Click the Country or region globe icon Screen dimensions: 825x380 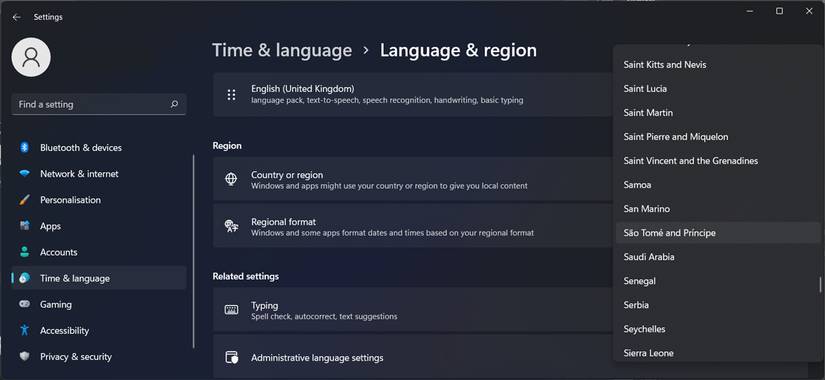coord(231,179)
